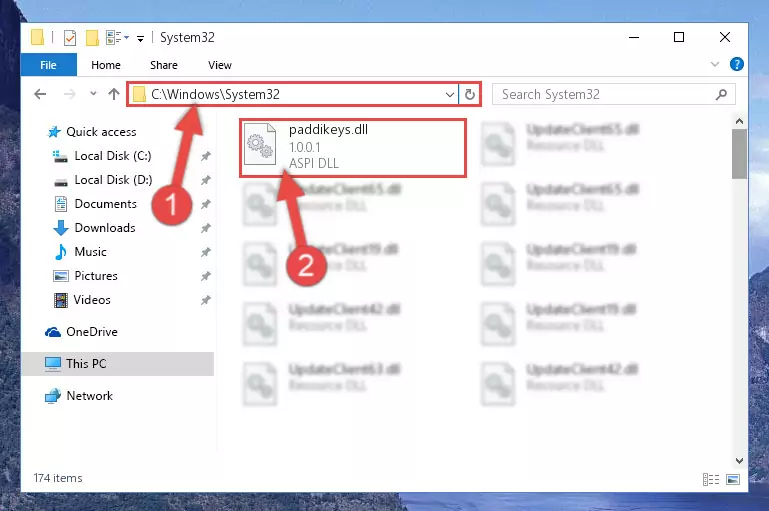
Task: Select OneDrive in the navigation pane
Action: pos(91,332)
